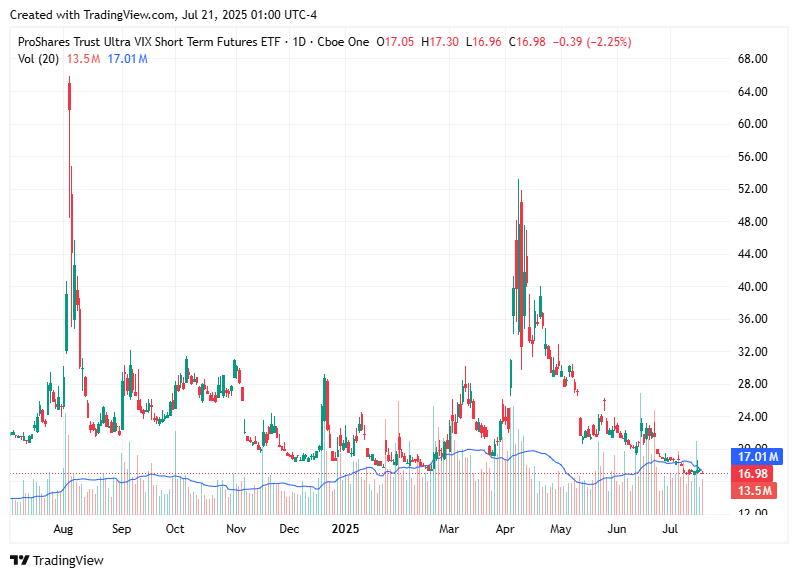Click the 48.00 price axis label
The height and width of the screenshot is (578, 798).
pos(752,222)
